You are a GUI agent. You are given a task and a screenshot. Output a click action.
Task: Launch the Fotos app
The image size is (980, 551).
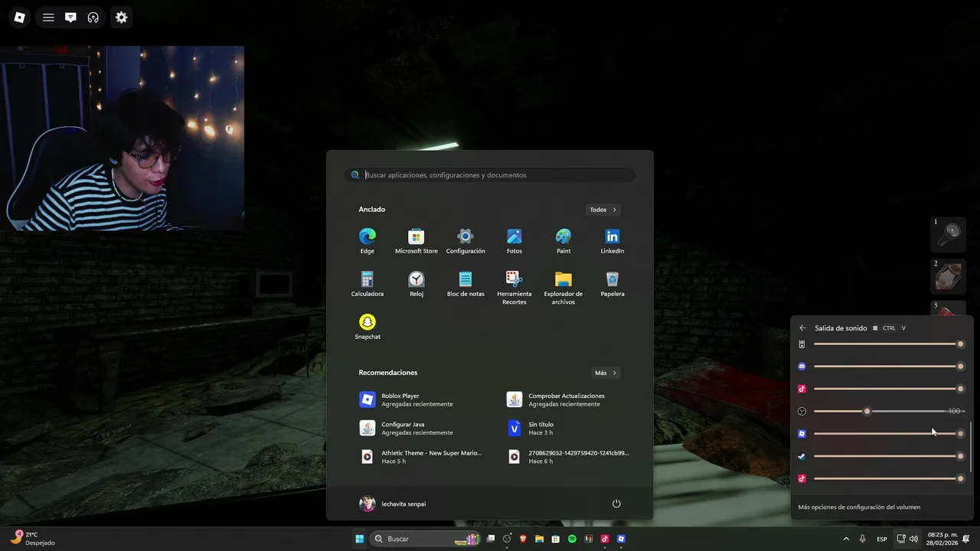coord(514,241)
